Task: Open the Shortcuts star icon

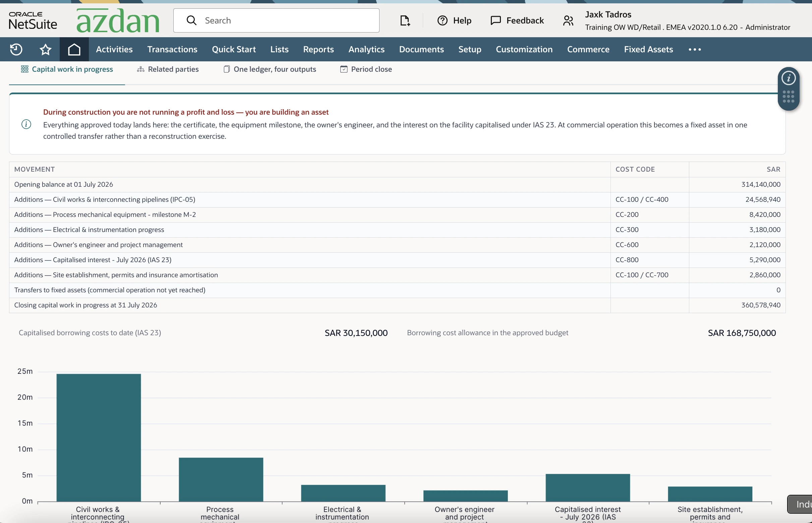Action: [x=45, y=49]
